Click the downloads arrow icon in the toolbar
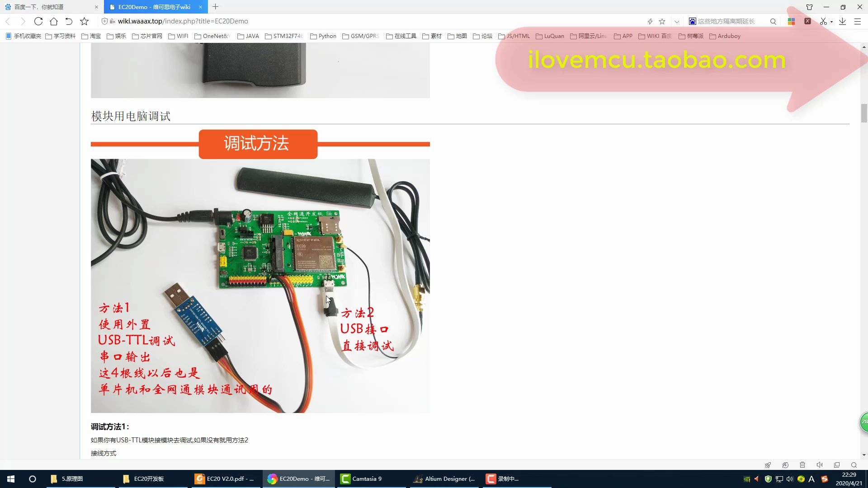Viewport: 868px width, 488px height. (x=842, y=21)
